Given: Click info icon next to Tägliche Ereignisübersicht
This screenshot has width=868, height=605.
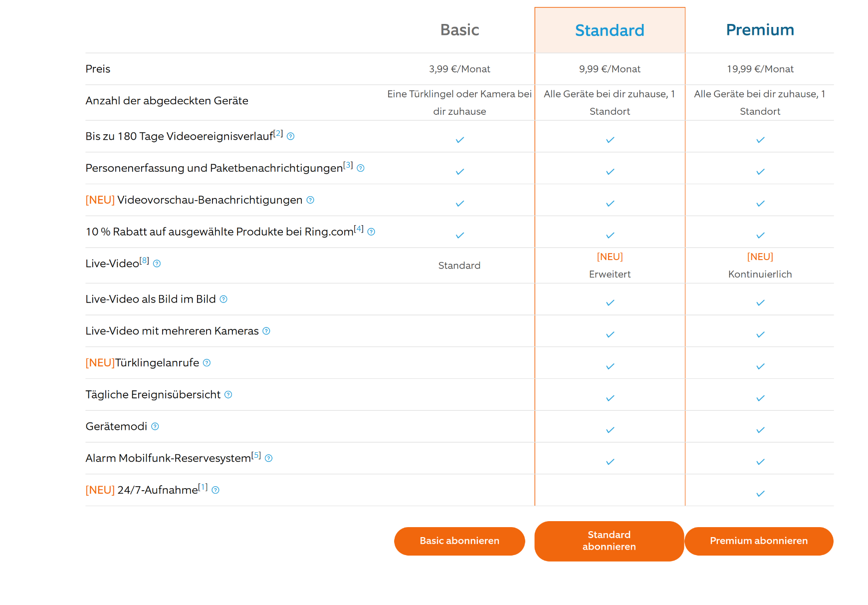Looking at the screenshot, I should click(x=228, y=395).
